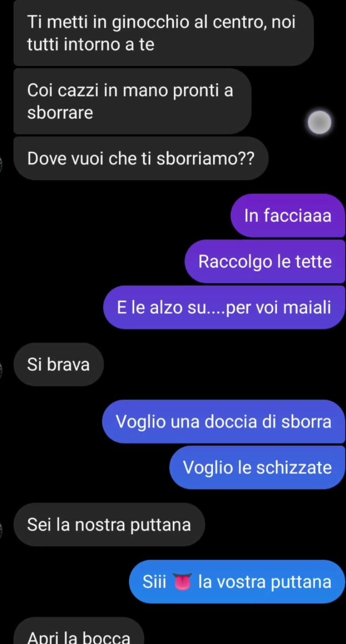The image size is (346, 644).
Task: Tap the received message ending with '??'
Action: [141, 158]
